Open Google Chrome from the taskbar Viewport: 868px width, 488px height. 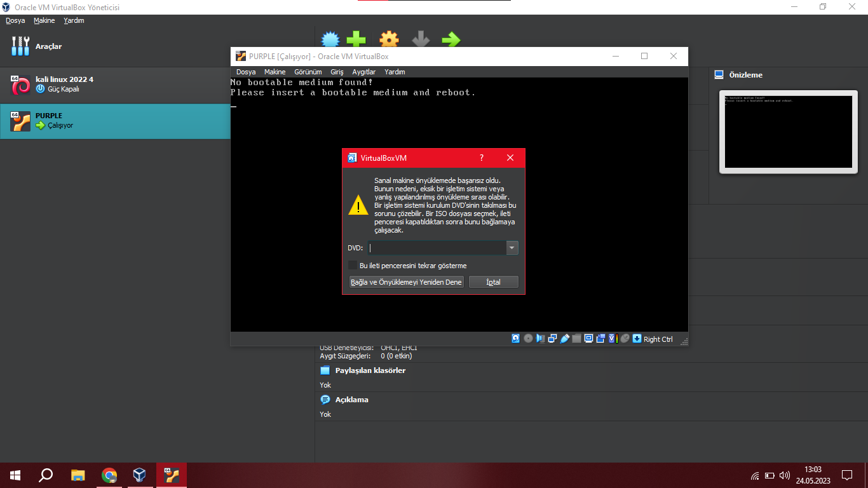(x=109, y=475)
